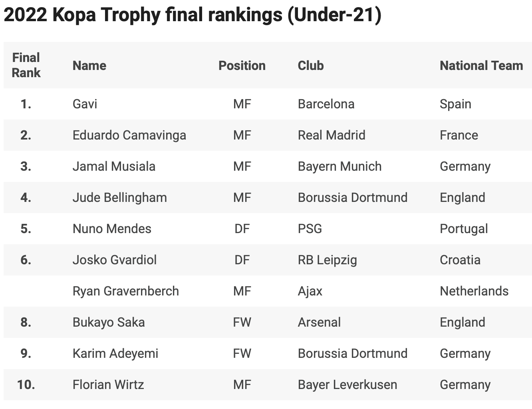
Task: Click the 2022 Kopa Trophy rankings title
Action: 192,15
